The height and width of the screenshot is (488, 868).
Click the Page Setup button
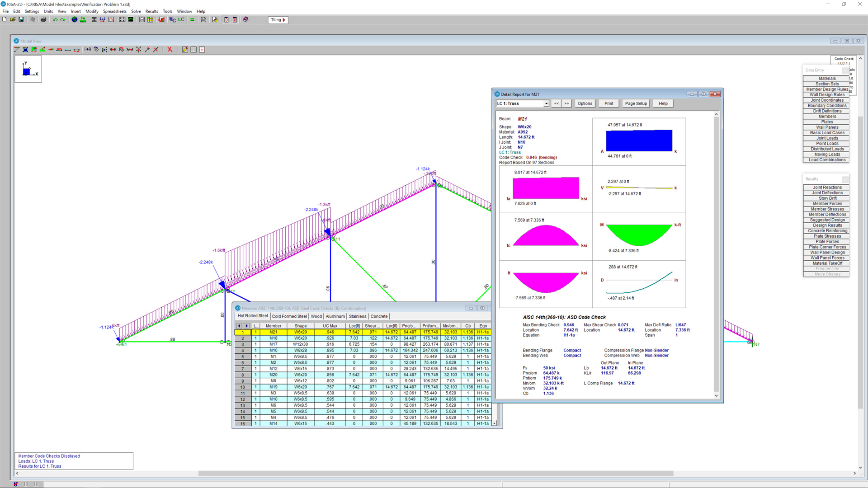point(636,103)
